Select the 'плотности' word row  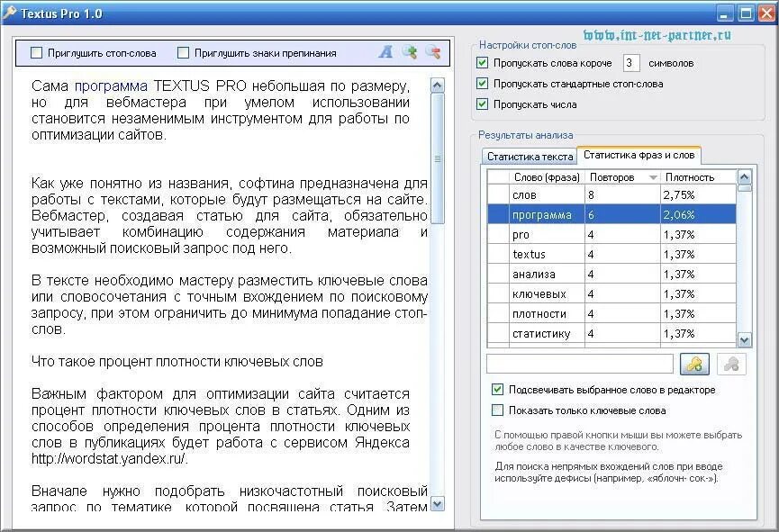611,314
